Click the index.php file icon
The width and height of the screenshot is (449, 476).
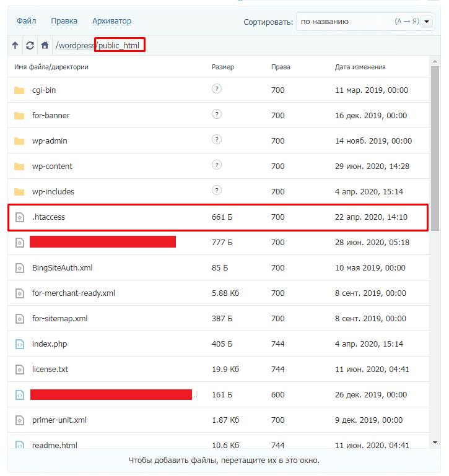20,344
